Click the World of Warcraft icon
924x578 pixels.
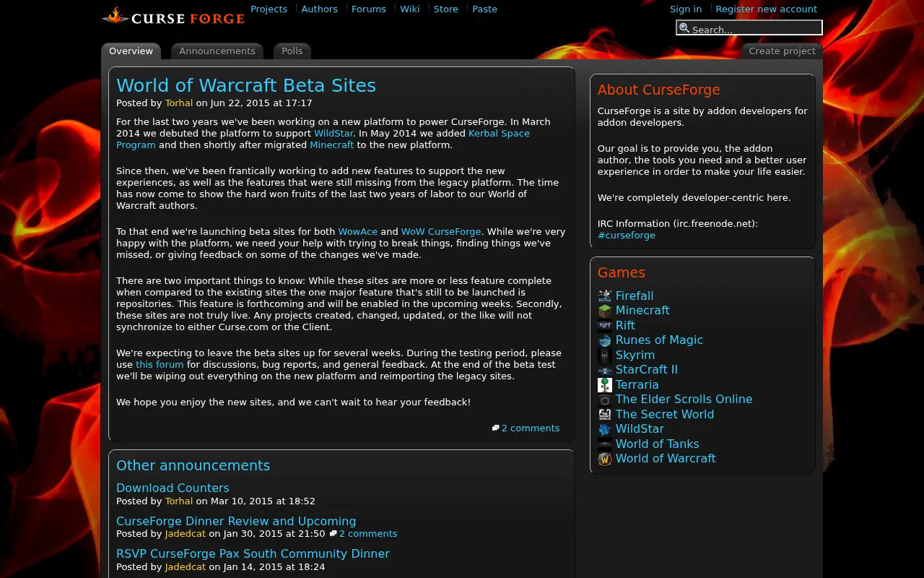pos(605,459)
